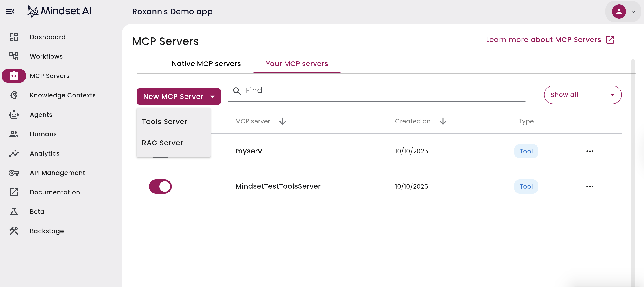
Task: Collapse the sidebar with the hamburger icon
Action: click(10, 11)
